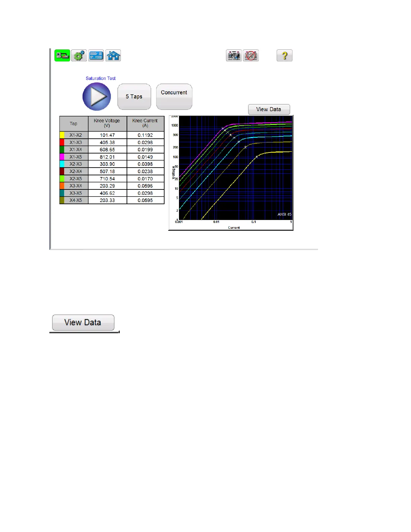411x532 pixels.
Task: Click the Concurrent button
Action: coord(174,97)
